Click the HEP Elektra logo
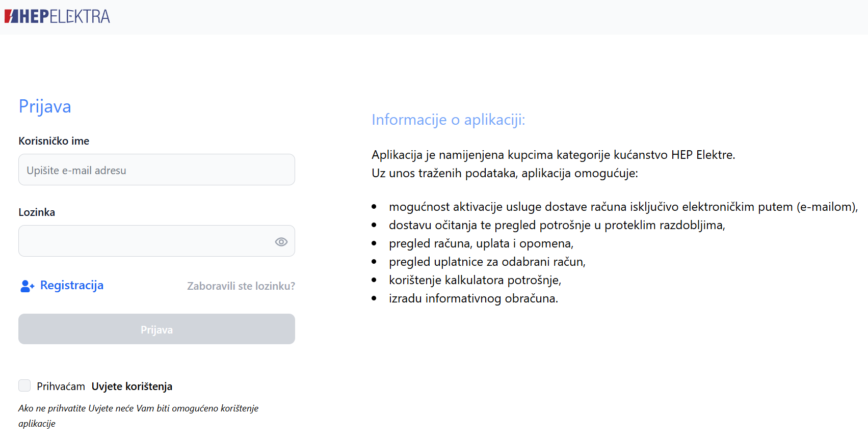868x443 pixels. (57, 17)
